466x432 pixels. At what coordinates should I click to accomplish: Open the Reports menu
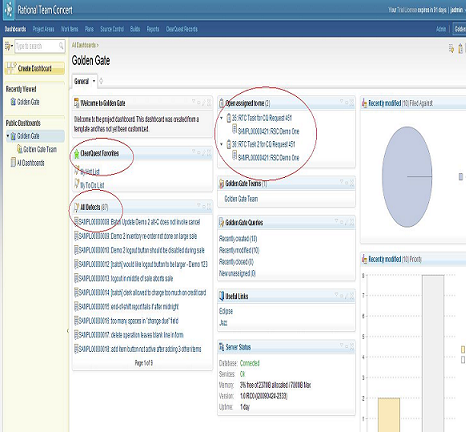pos(153,29)
